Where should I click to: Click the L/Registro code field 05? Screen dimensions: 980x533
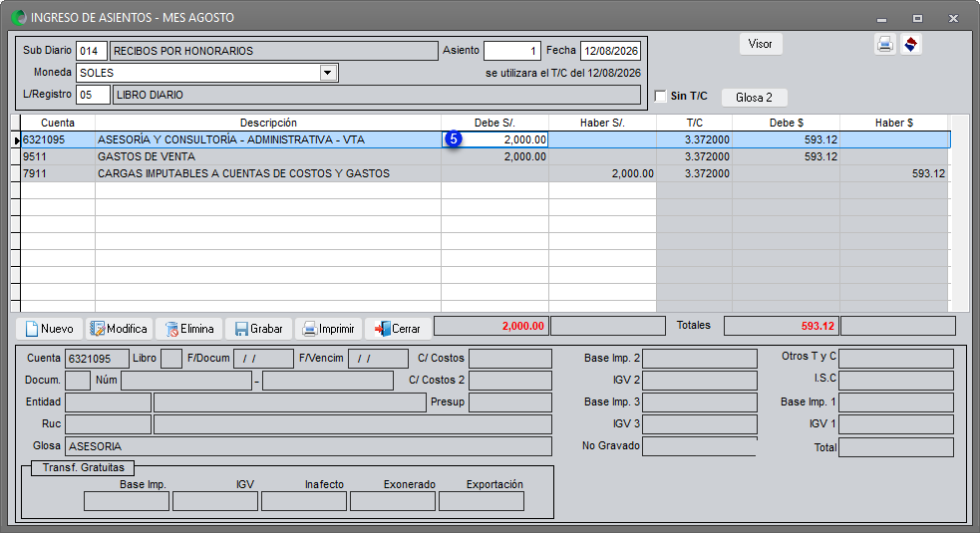tap(93, 95)
